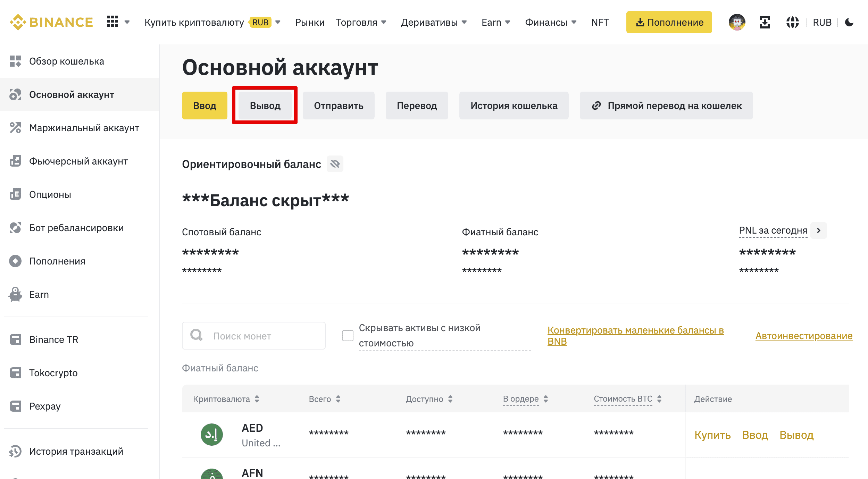Screen dimensions: 868x479
Task: Expand the Earn top menu dropdown
Action: coord(508,22)
